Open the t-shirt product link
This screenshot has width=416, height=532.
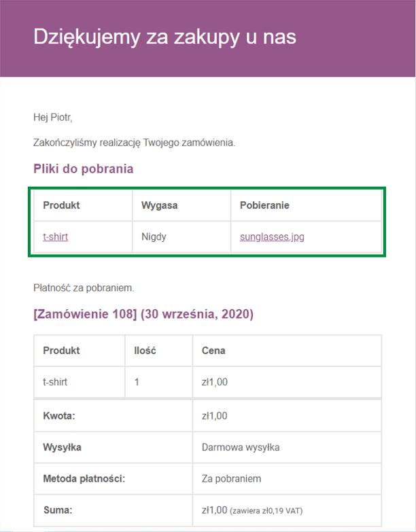point(55,236)
